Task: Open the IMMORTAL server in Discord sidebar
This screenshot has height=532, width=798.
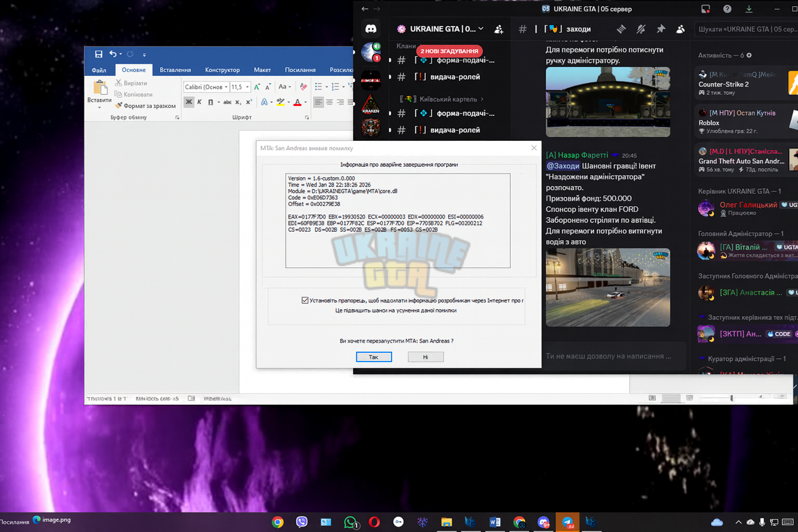Action: pos(371,79)
